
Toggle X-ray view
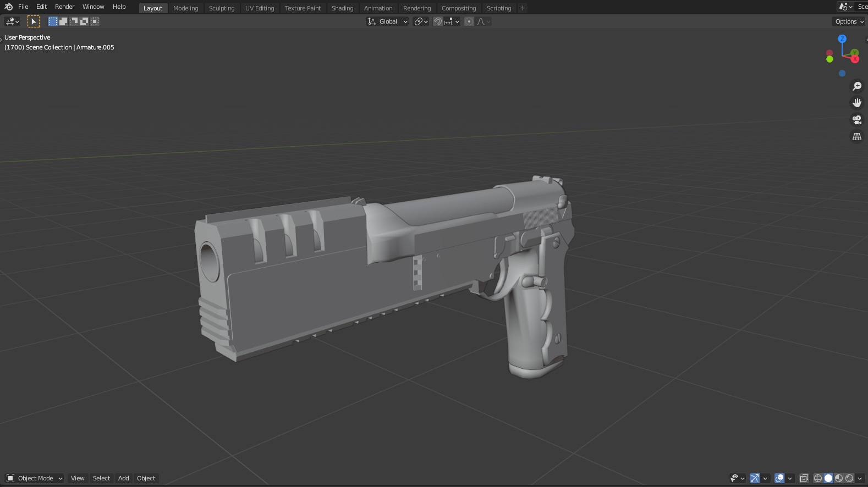pos(804,478)
